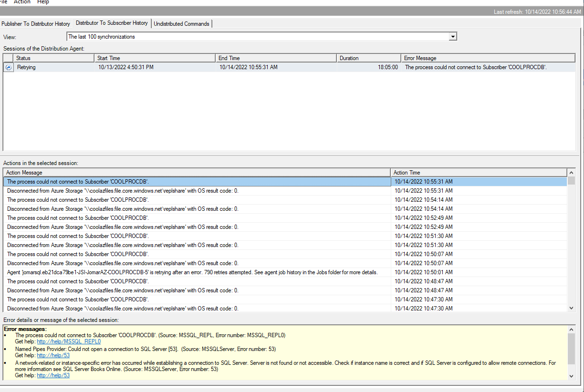
Task: Click the session duration value 18:05:00
Action: click(x=388, y=67)
